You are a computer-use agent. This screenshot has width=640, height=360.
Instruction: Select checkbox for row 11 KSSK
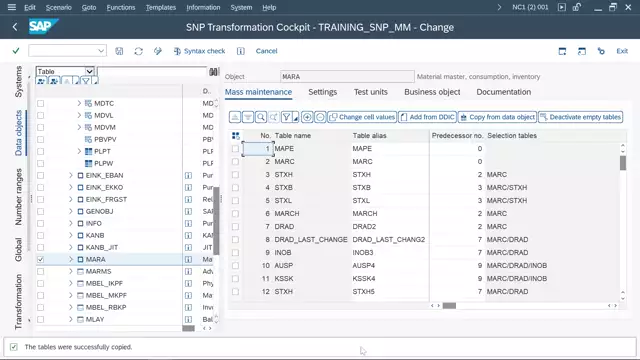235,279
